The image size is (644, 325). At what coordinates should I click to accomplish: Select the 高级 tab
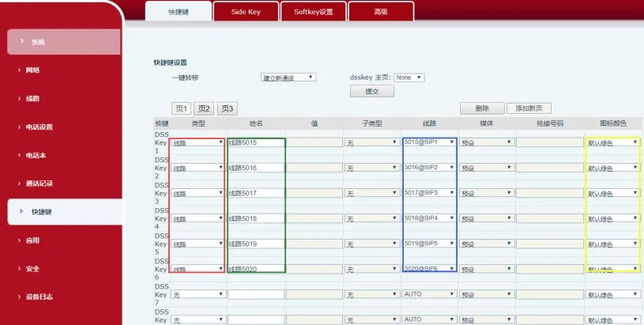pos(380,12)
